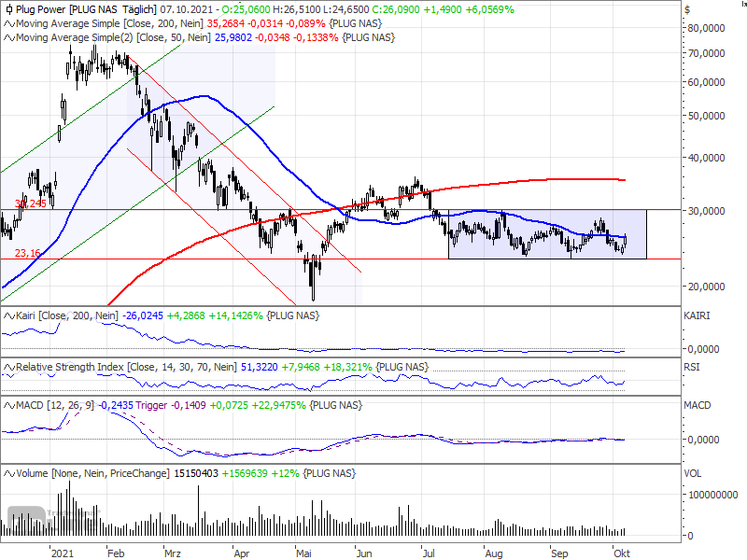Click the MACD value -0,2435
The width and height of the screenshot is (747, 560).
[116, 405]
